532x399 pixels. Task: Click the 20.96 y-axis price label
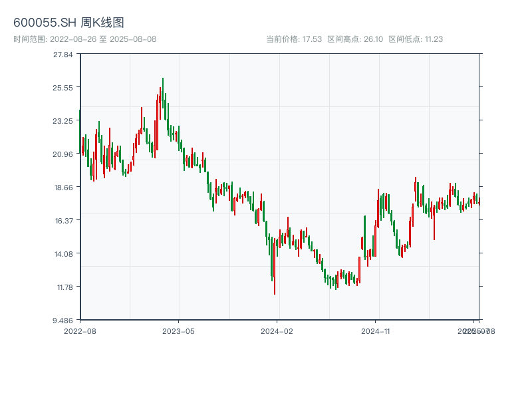(x=64, y=154)
